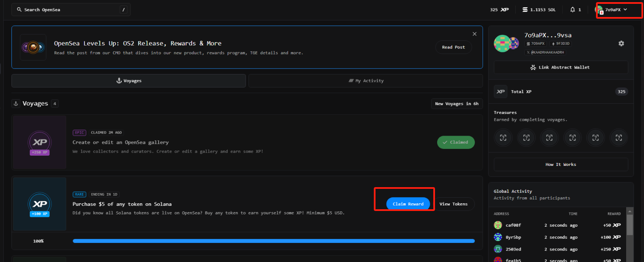
Task: Click the Claim Reward button
Action: click(x=408, y=204)
